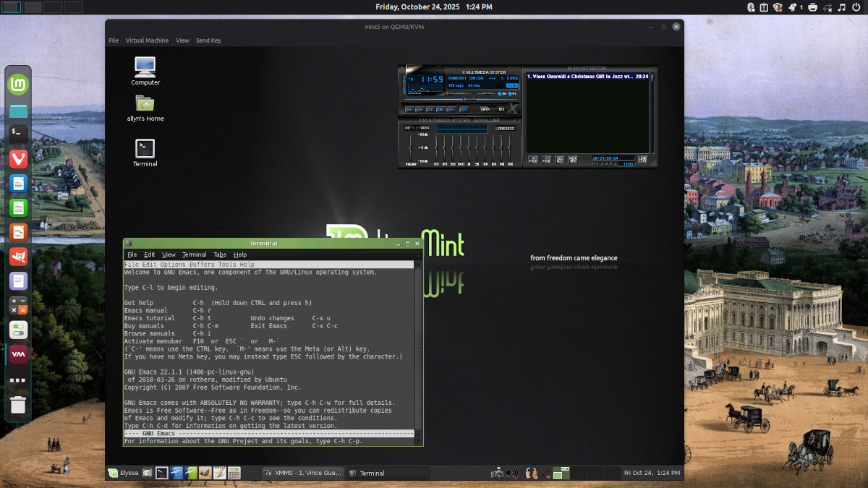Open the equalizer PRESETS dropdown
The width and height of the screenshot is (868, 488).
tap(505, 128)
